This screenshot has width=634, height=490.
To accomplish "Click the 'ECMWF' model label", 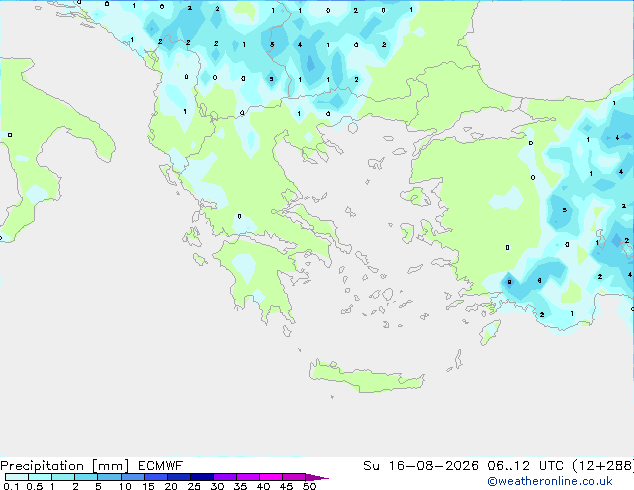I will (x=161, y=466).
